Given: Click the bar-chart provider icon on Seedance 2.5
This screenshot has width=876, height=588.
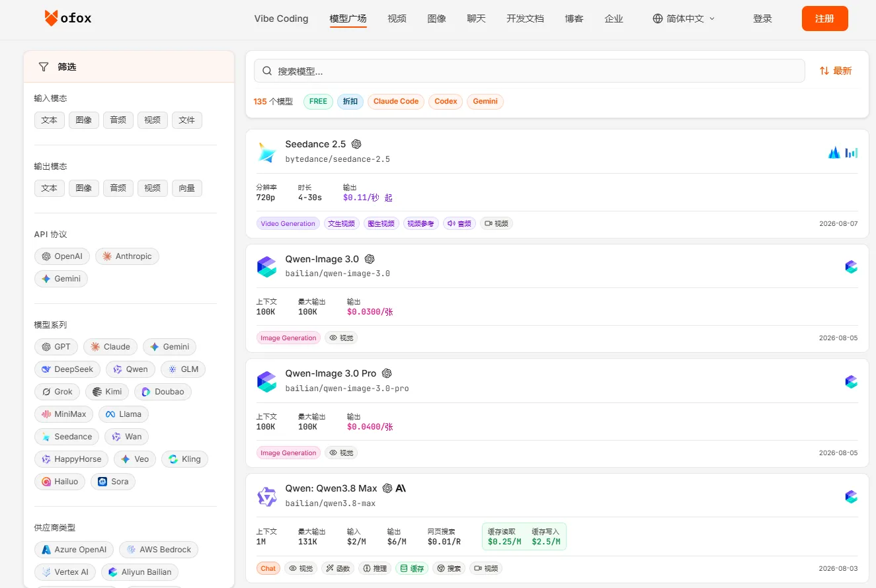Looking at the screenshot, I should click(852, 153).
